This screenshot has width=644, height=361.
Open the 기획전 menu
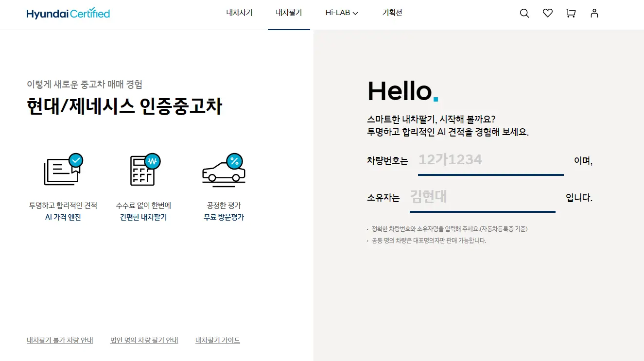(x=392, y=13)
